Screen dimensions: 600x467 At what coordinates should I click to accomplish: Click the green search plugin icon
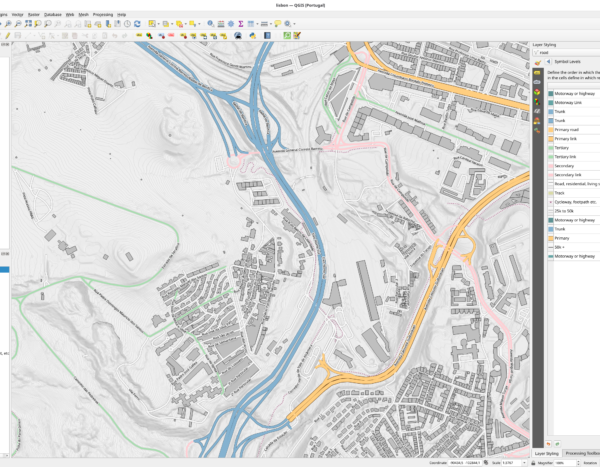point(287,36)
